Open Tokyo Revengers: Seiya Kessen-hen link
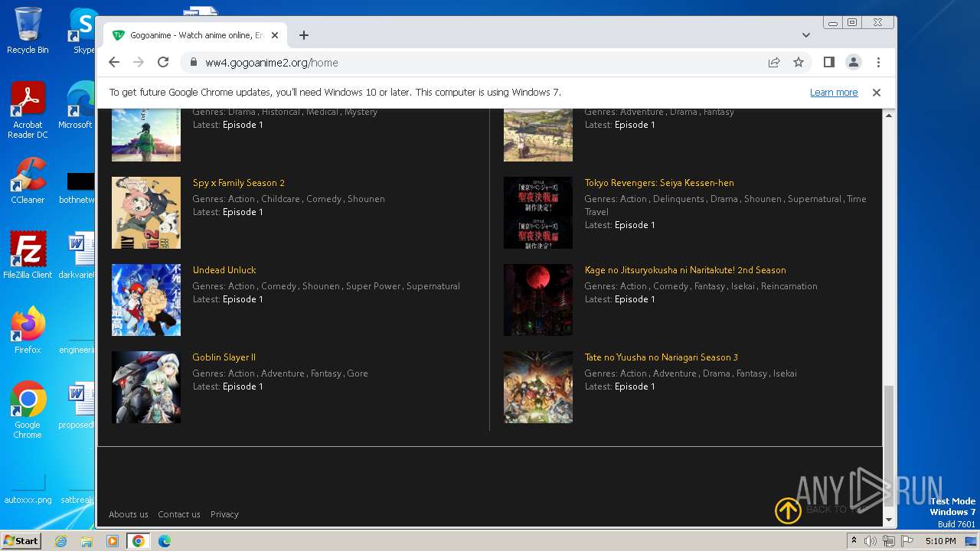Screen dimensions: 980x551 [x=659, y=183]
